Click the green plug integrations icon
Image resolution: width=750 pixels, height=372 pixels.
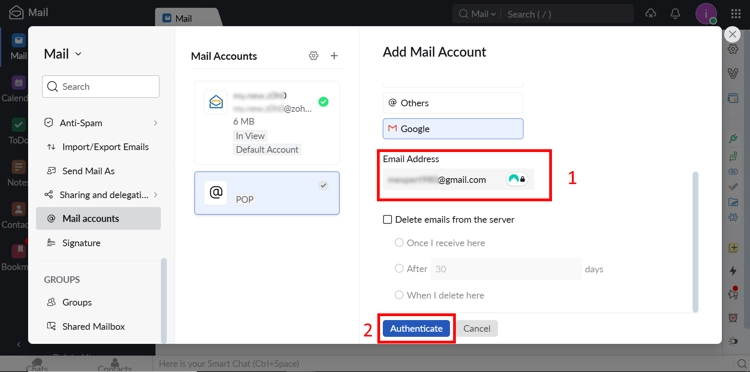pos(733,139)
